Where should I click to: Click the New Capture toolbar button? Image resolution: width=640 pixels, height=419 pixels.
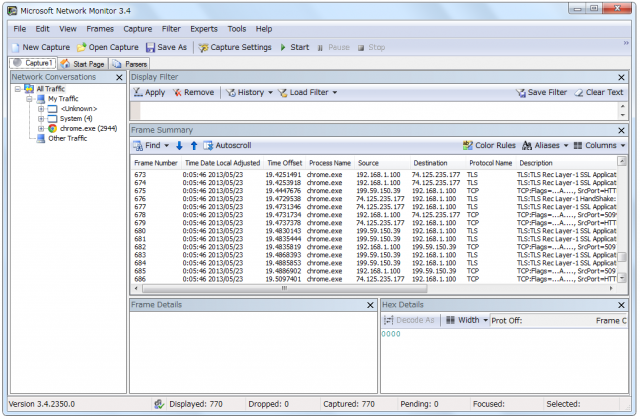click(x=41, y=47)
